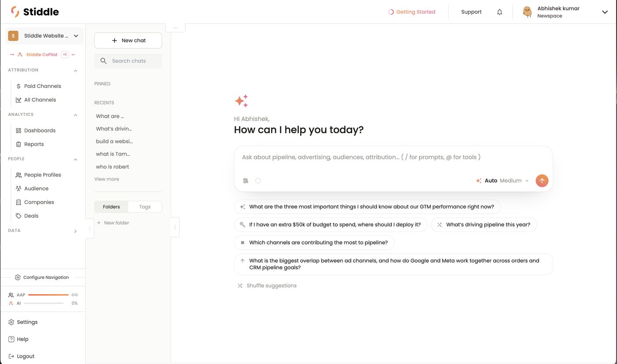Go to People Profiles

43,175
